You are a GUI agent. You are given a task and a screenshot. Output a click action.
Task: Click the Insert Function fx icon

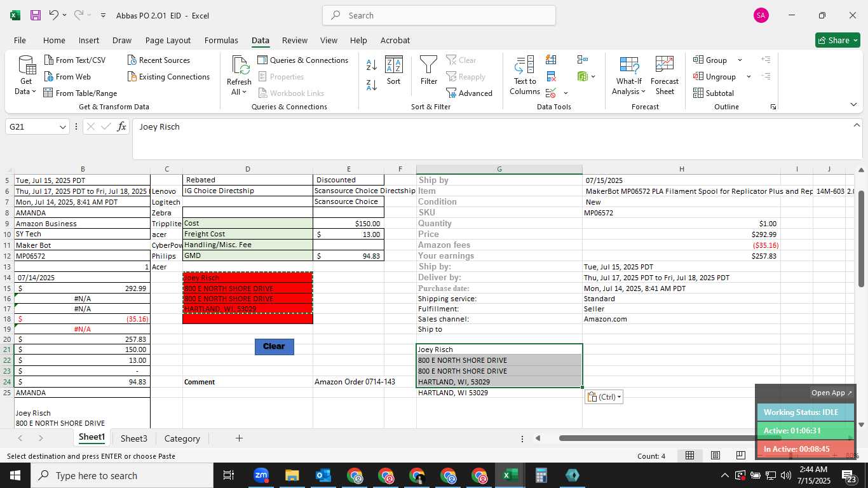pyautogui.click(x=121, y=126)
